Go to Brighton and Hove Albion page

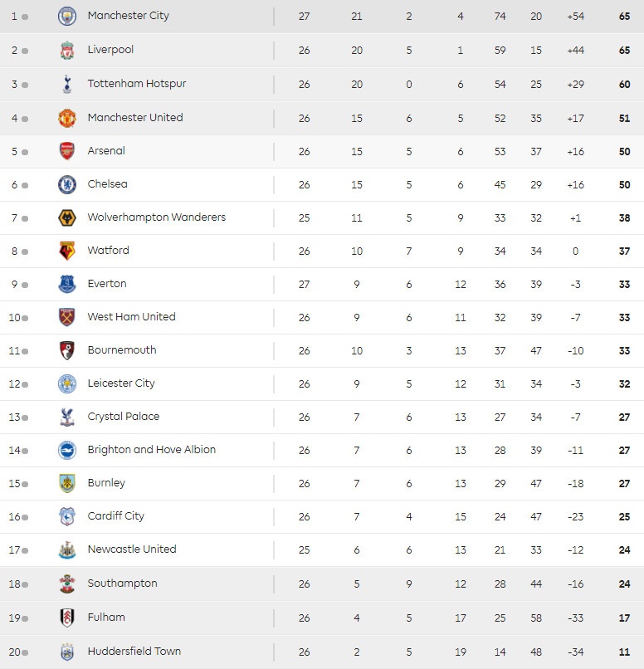coord(151,450)
